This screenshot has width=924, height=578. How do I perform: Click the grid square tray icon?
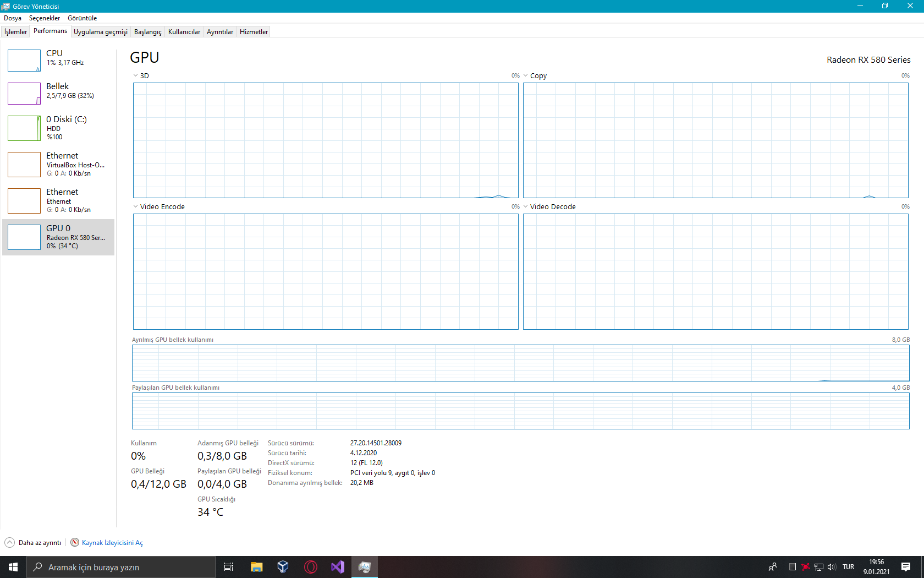793,567
